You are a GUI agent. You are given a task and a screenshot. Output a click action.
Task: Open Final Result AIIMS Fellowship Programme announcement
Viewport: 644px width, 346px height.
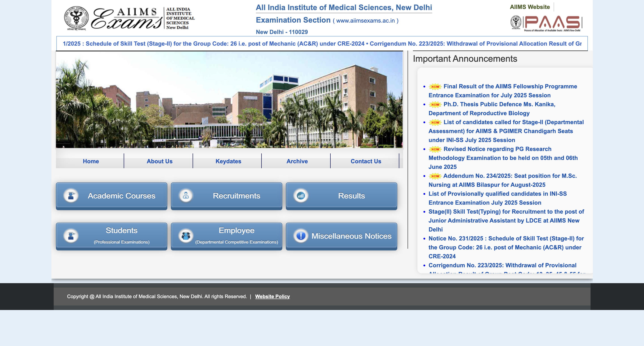(503, 91)
